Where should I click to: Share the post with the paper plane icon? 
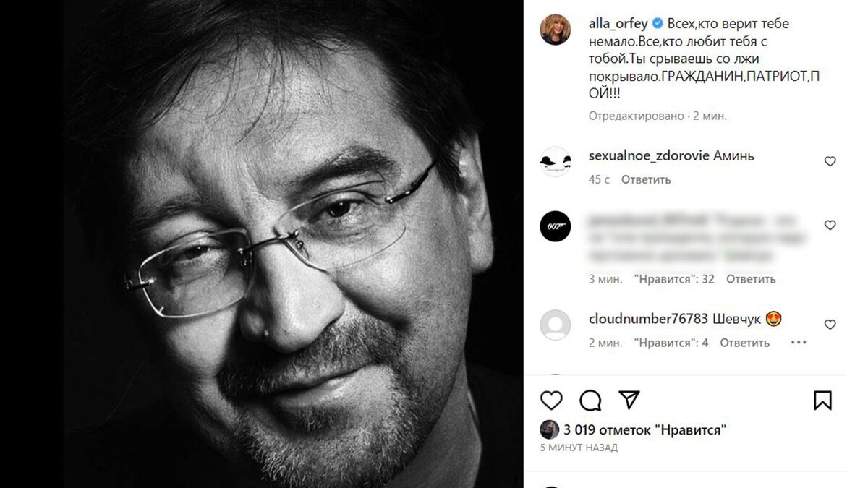coord(629,398)
